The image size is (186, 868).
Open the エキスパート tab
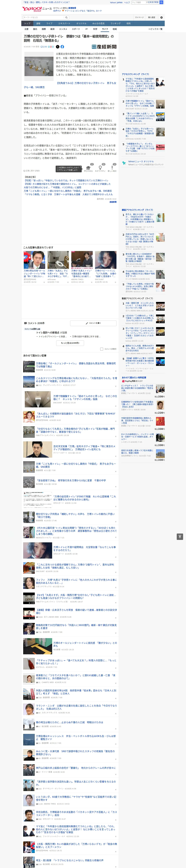(64, 23)
